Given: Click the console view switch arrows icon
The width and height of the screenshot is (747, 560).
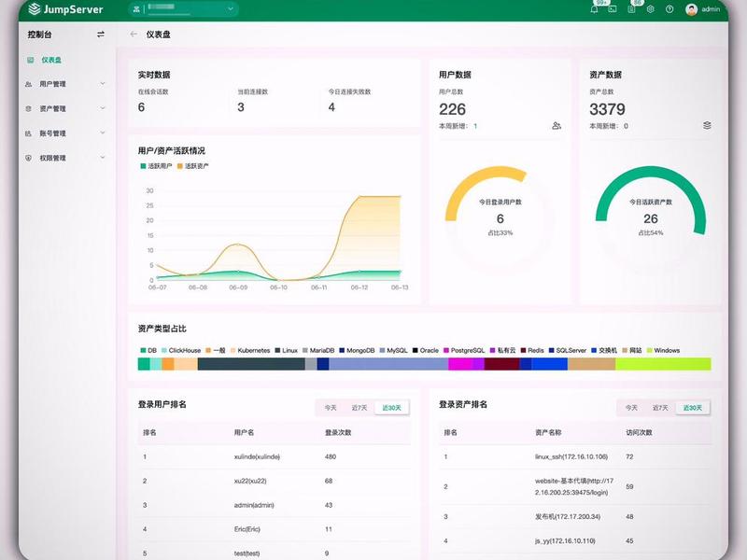Looking at the screenshot, I should (101, 35).
